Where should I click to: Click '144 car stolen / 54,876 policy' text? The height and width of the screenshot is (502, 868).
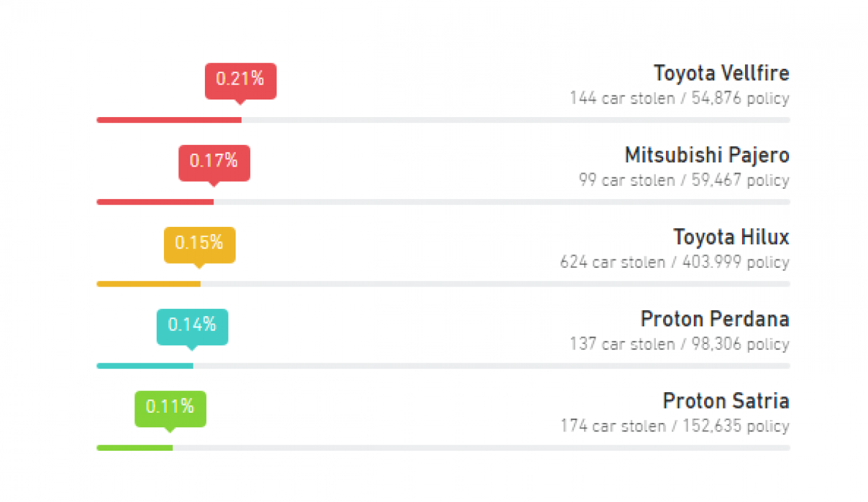click(680, 98)
